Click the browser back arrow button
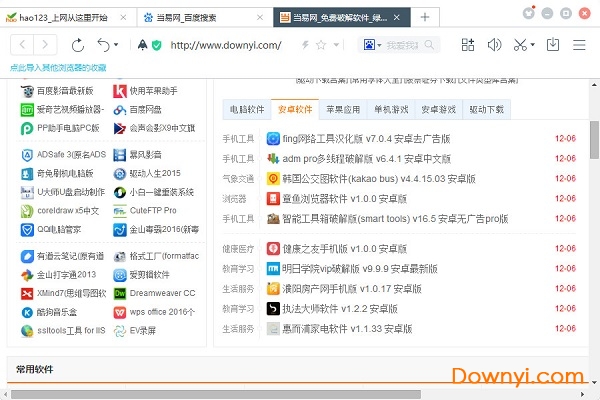Image resolution: width=600 pixels, height=400 pixels. pos(21,45)
